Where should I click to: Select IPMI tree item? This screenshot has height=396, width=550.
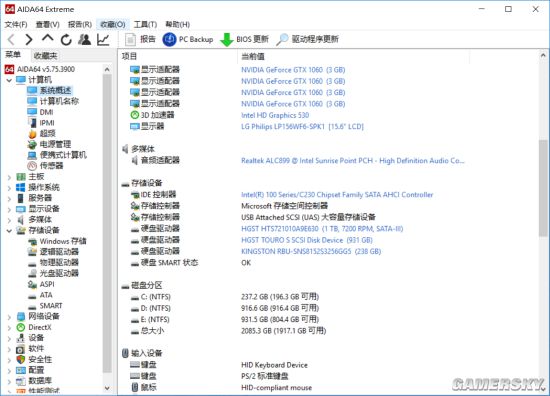[41, 123]
